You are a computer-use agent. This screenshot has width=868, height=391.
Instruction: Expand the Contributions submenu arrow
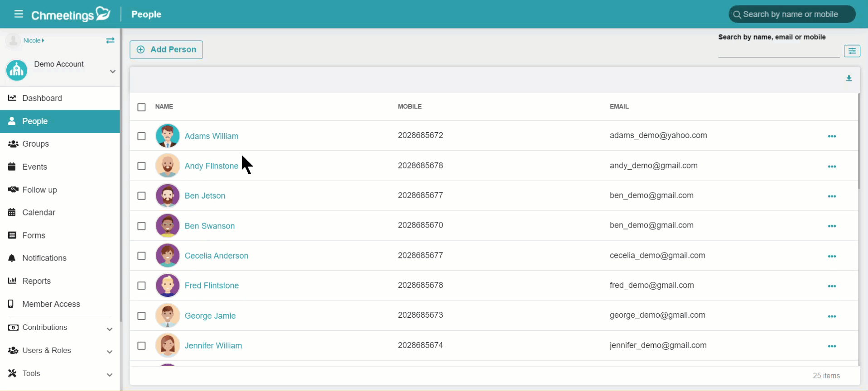[109, 329]
